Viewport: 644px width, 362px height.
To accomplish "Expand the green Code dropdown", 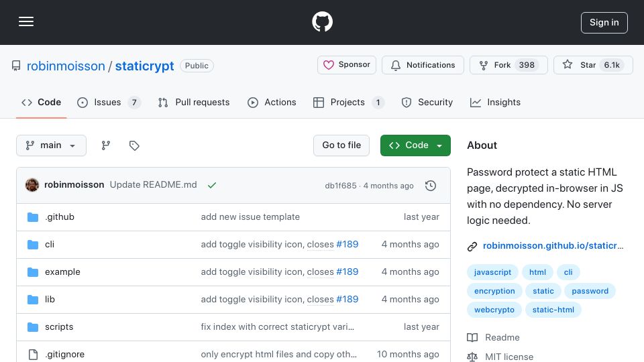I will (x=415, y=145).
